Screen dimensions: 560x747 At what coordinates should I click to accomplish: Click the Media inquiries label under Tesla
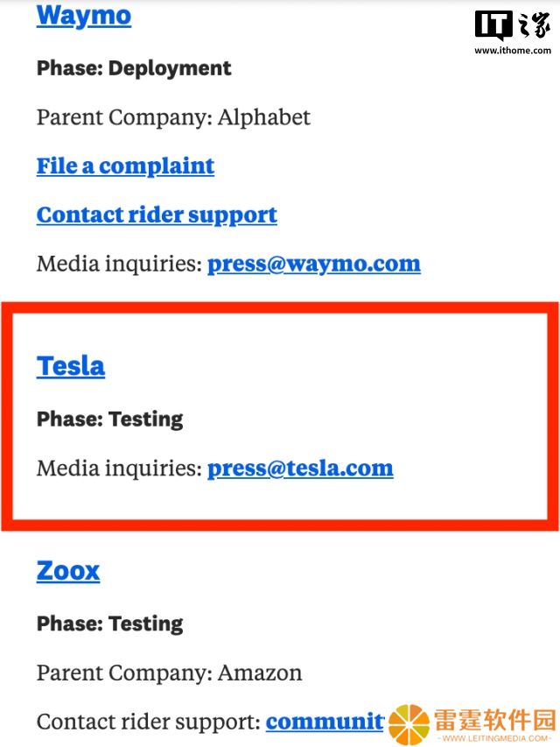pos(120,469)
